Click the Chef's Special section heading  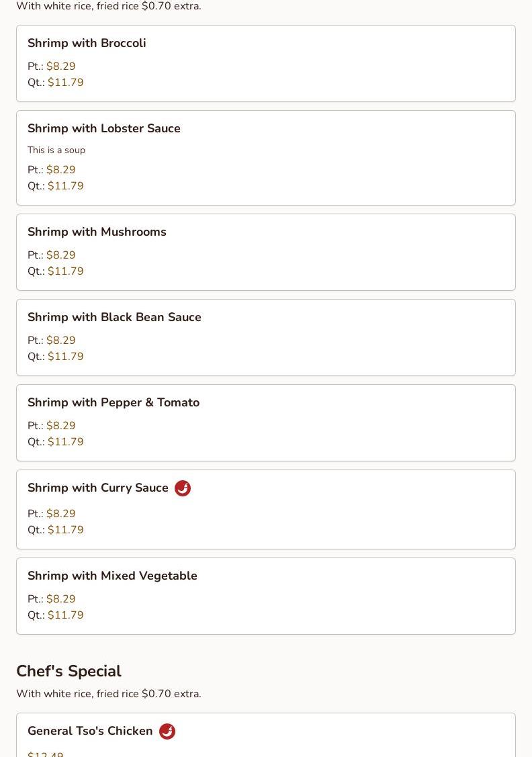pyautogui.click(x=69, y=671)
